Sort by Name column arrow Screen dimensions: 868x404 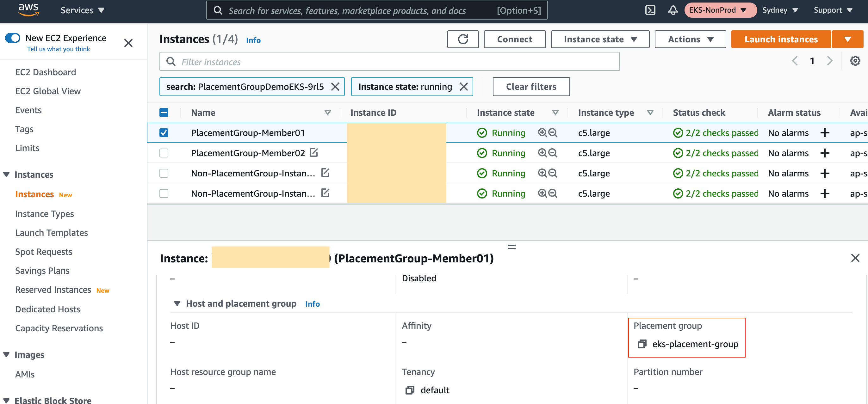click(327, 113)
